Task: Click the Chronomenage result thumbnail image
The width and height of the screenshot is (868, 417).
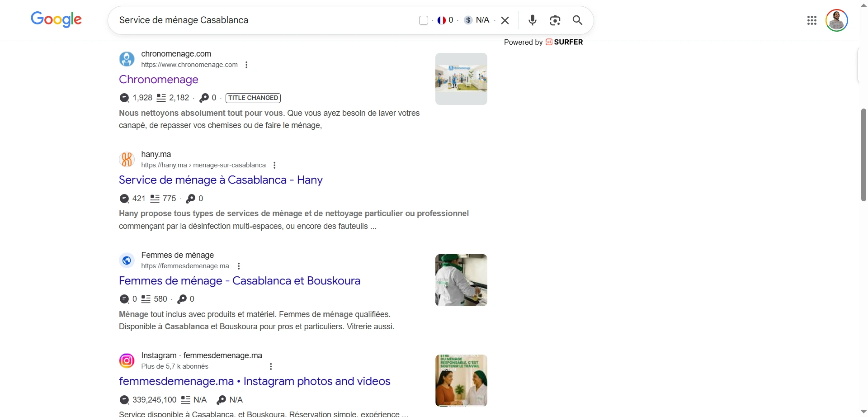Action: [x=461, y=79]
